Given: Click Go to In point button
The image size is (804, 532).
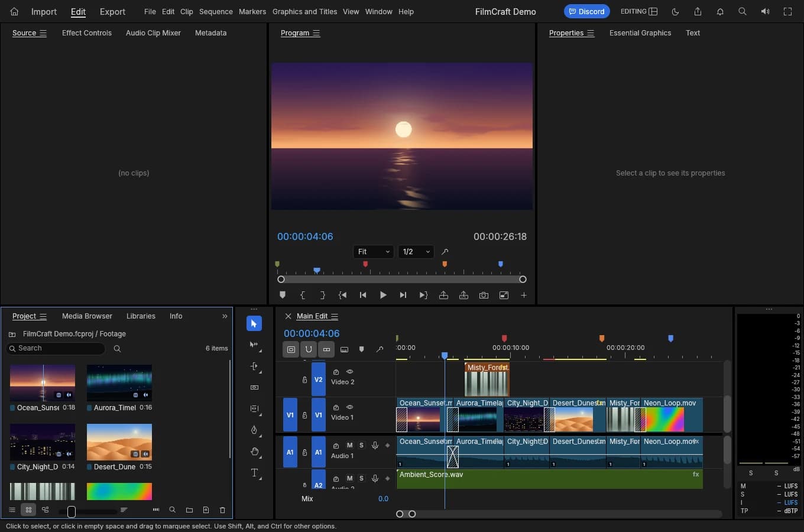Looking at the screenshot, I should tap(343, 295).
